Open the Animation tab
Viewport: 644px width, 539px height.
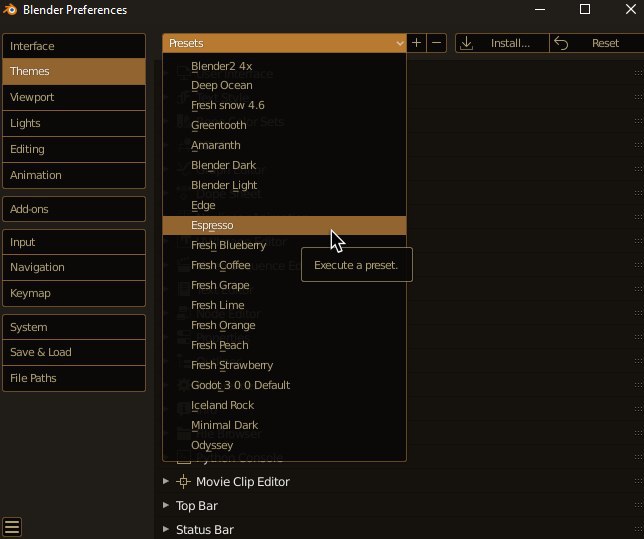tap(74, 175)
